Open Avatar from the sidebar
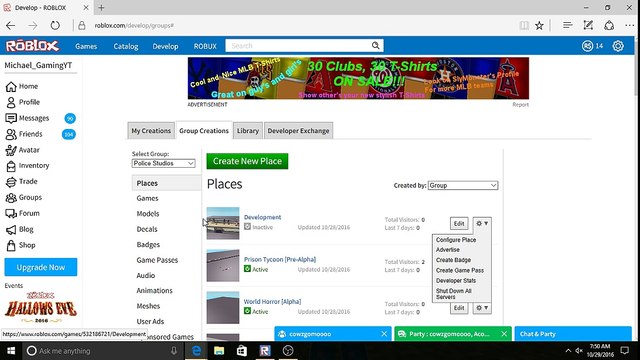Viewport: 640px width, 360px height. 23,150
